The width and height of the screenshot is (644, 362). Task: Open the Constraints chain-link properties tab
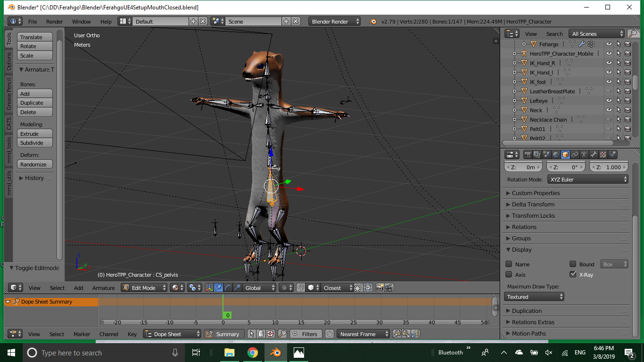[575, 155]
